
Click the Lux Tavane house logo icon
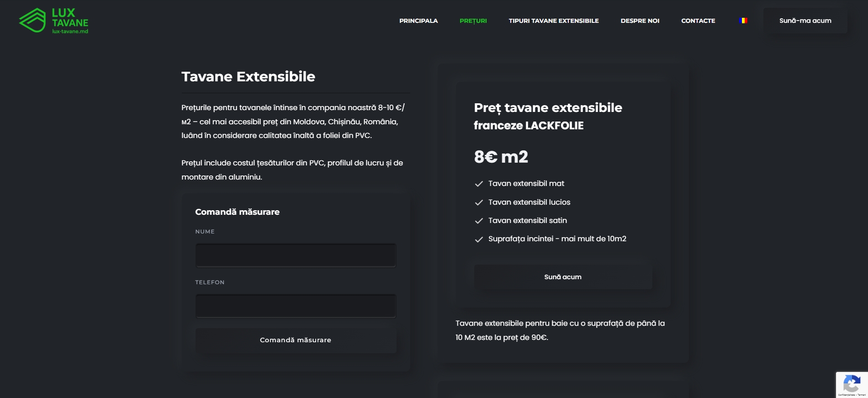[x=32, y=21]
